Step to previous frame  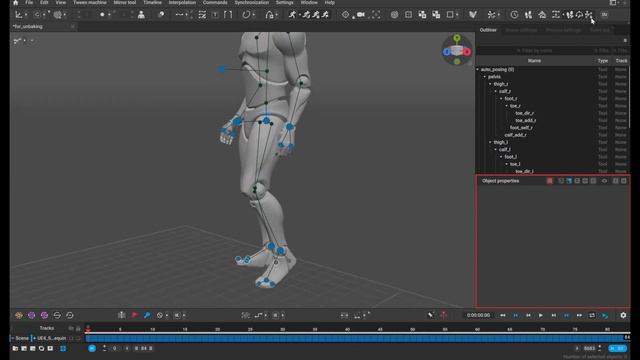pos(528,315)
